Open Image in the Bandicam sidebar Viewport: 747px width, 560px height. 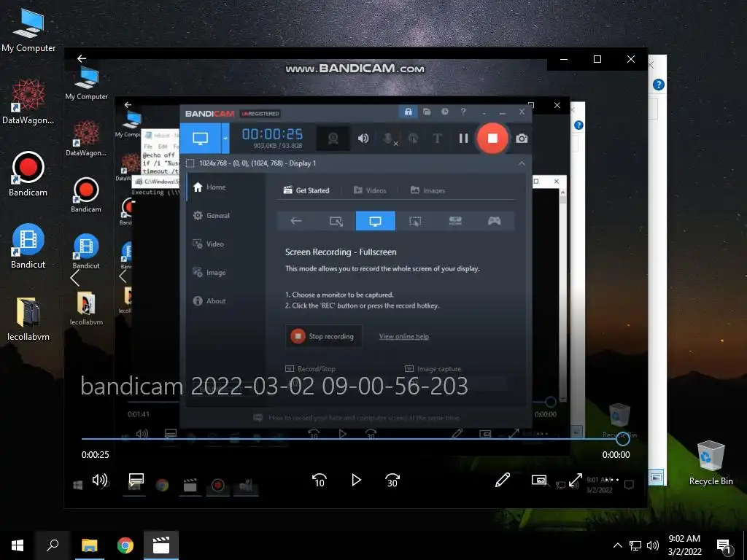pos(209,273)
